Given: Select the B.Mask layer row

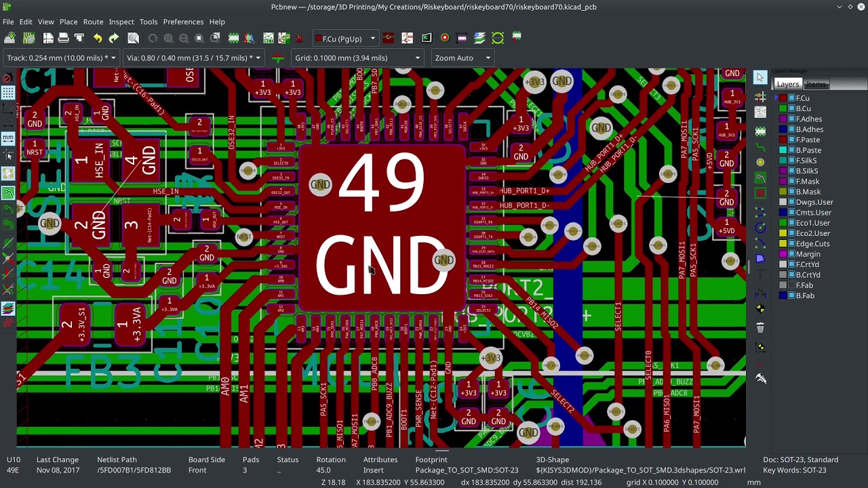Looking at the screenshot, I should coord(807,192).
